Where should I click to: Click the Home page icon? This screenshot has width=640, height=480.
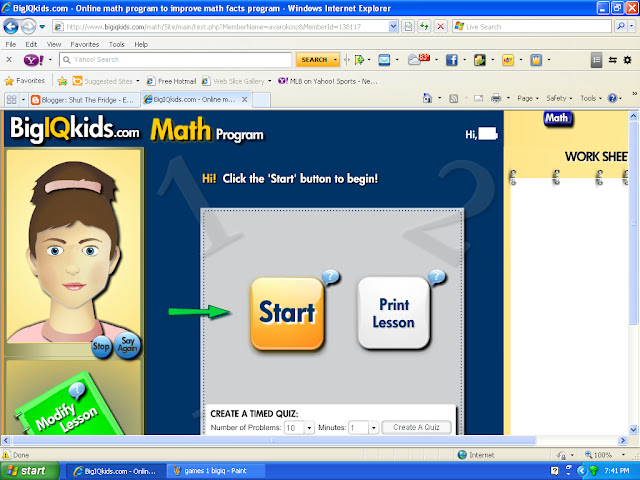click(427, 98)
